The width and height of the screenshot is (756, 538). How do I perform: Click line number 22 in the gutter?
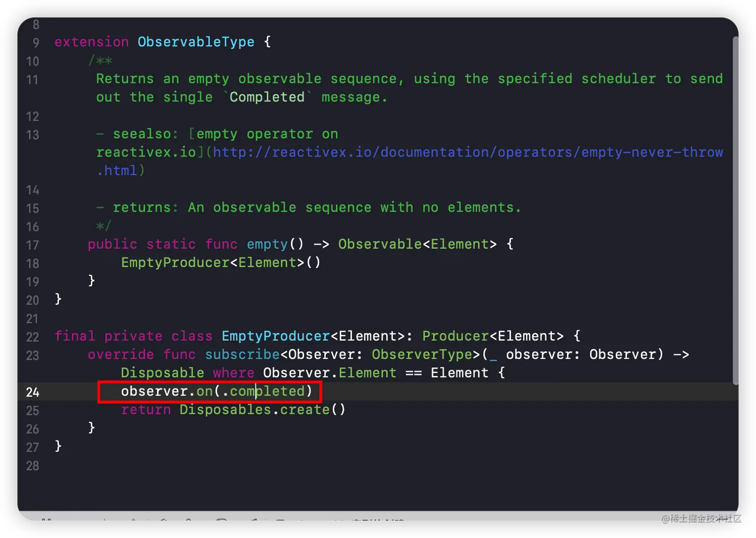click(x=32, y=337)
